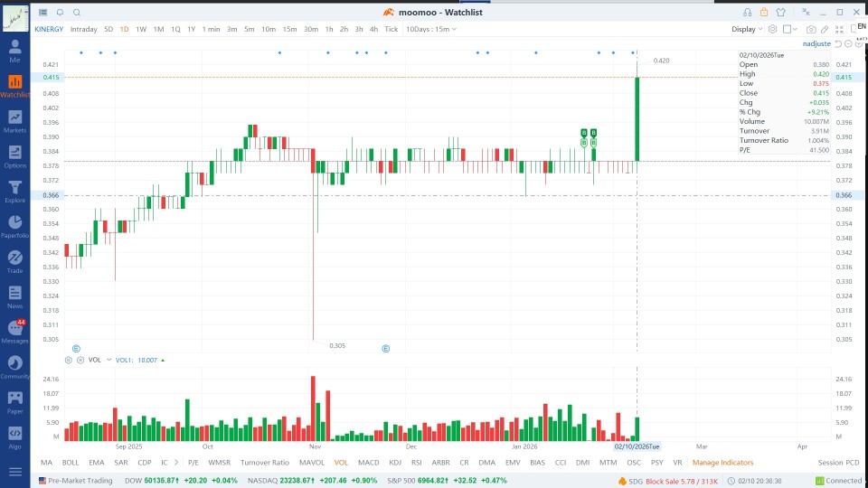868x488 pixels.
Task: Toggle the MACD indicator
Action: click(369, 463)
